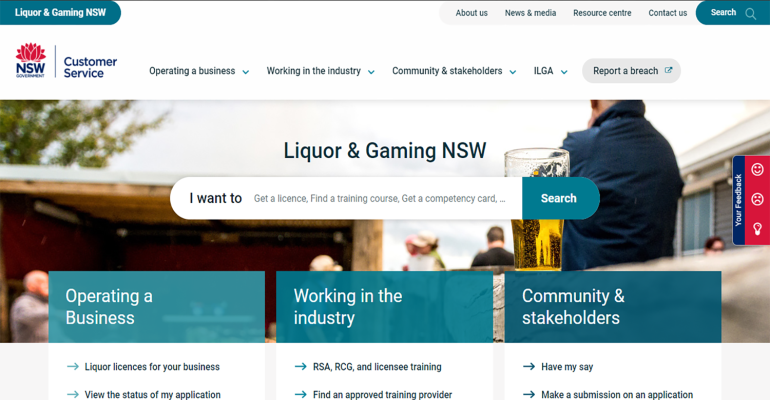Click the magnifier icon in top search
Viewport: 770px width, 400px height.
pyautogui.click(x=750, y=13)
